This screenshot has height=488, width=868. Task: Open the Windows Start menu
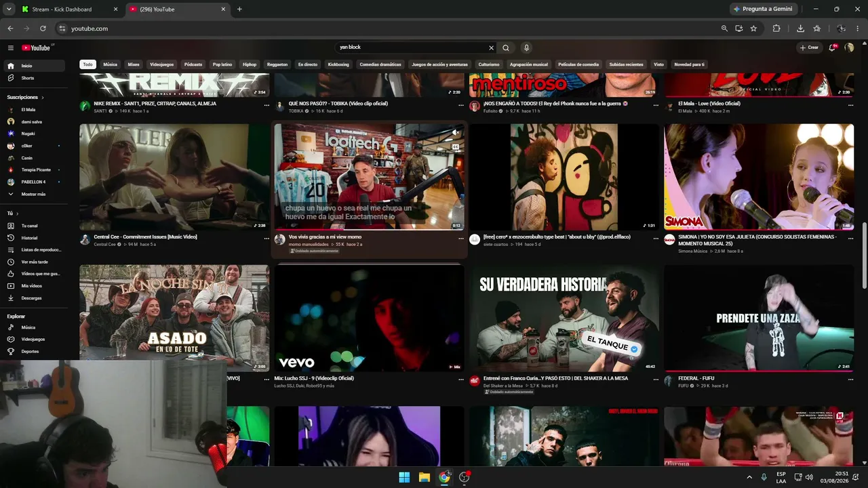click(404, 477)
